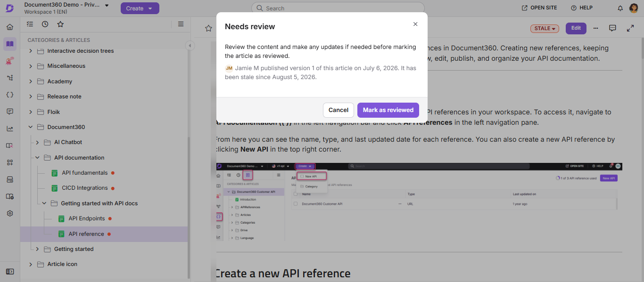Click the bulk operations checklist icon
644x282 pixels.
coord(30,24)
